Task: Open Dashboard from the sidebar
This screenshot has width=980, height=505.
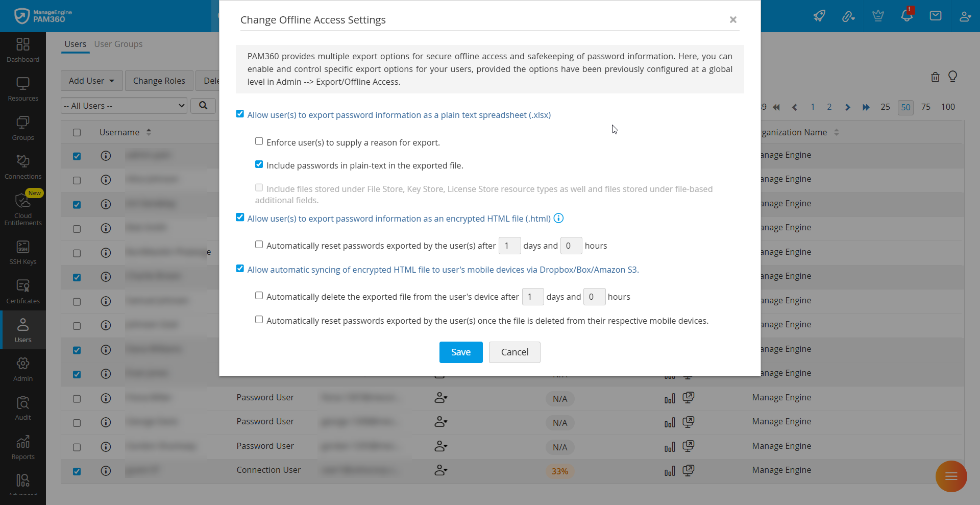Action: tap(23, 50)
